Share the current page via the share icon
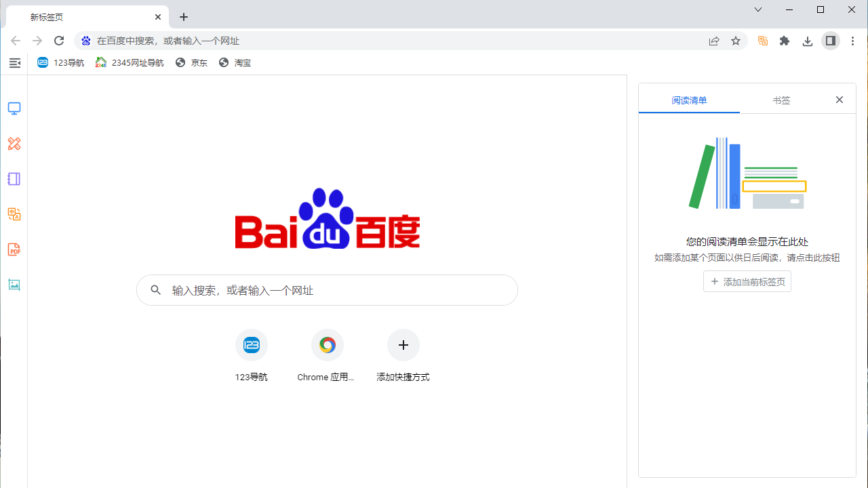The width and height of the screenshot is (868, 488). [714, 41]
